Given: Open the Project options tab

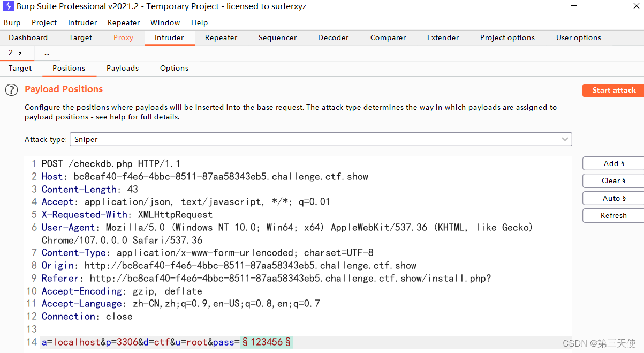Looking at the screenshot, I should (507, 37).
